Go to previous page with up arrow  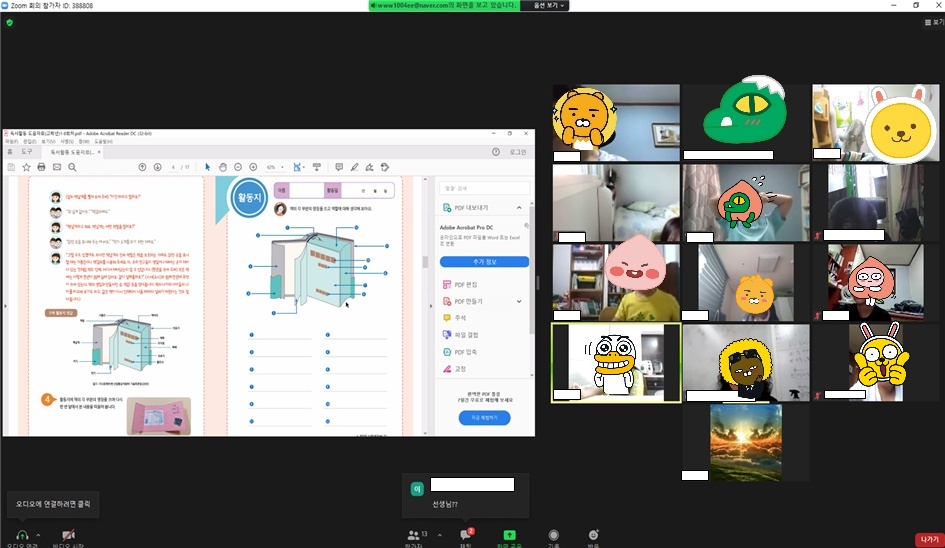pos(142,167)
